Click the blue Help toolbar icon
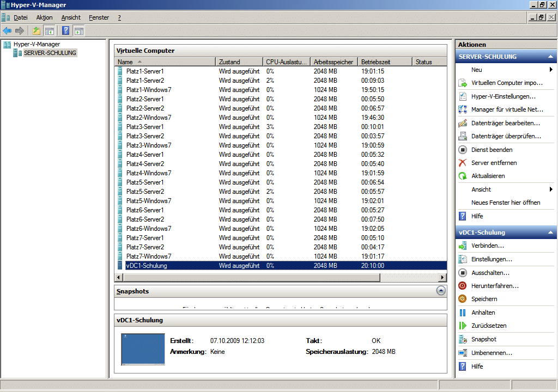The image size is (558, 392). click(x=66, y=30)
